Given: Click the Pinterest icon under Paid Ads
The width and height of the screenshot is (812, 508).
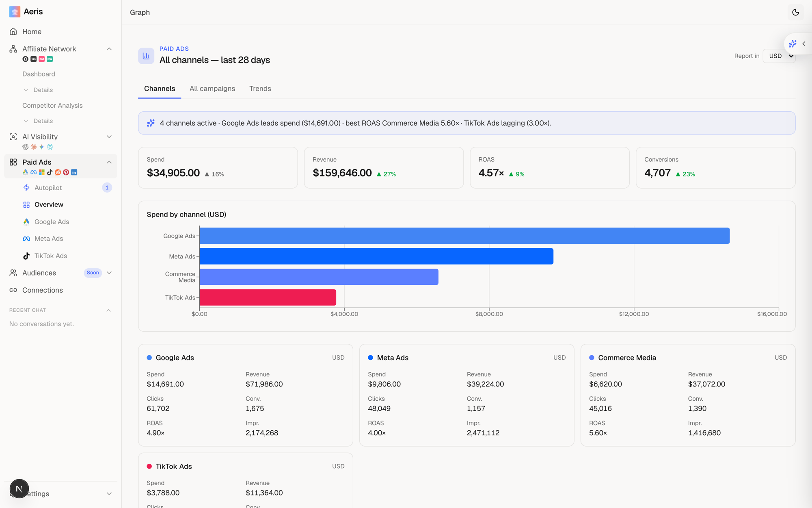Looking at the screenshot, I should click(66, 172).
